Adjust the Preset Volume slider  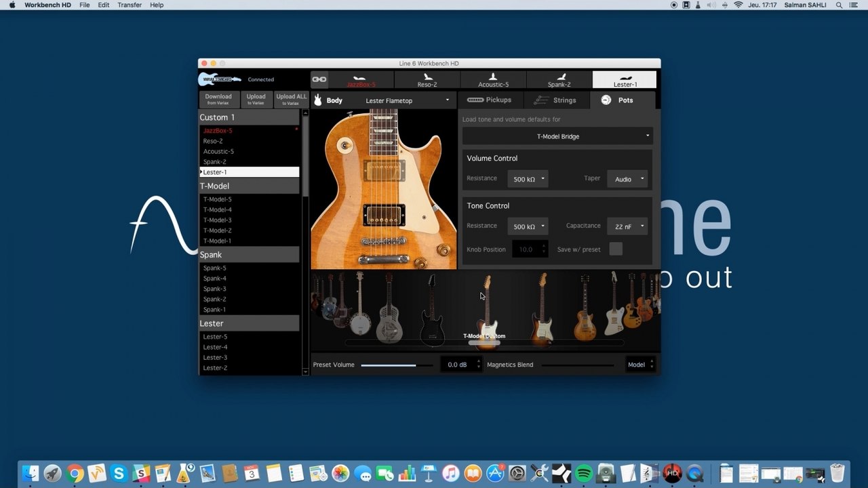(x=396, y=365)
